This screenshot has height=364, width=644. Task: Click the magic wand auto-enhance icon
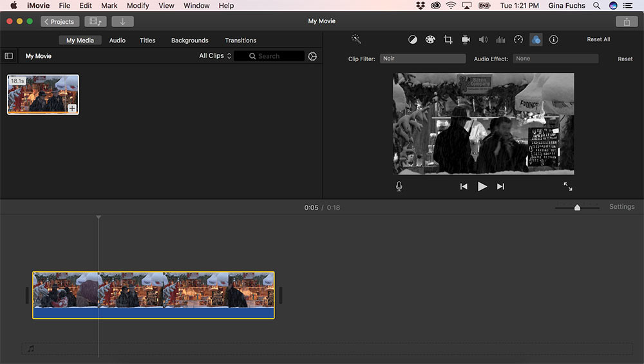(x=356, y=39)
